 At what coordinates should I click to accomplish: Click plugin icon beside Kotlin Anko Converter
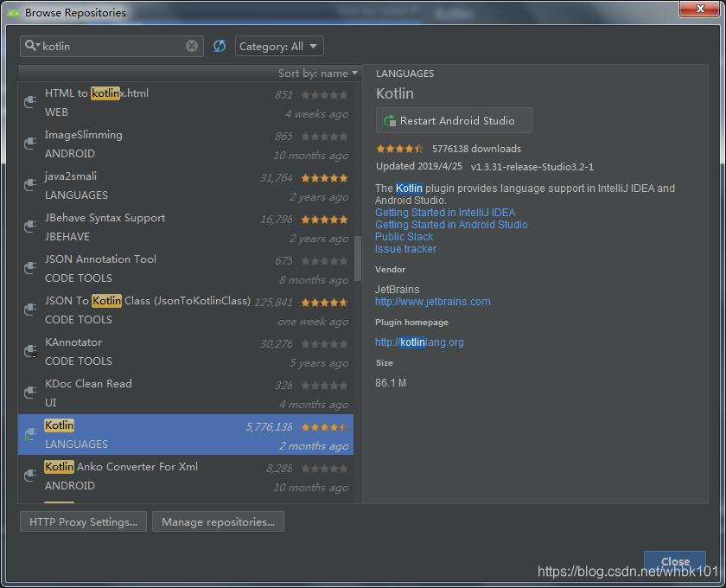tap(30, 475)
